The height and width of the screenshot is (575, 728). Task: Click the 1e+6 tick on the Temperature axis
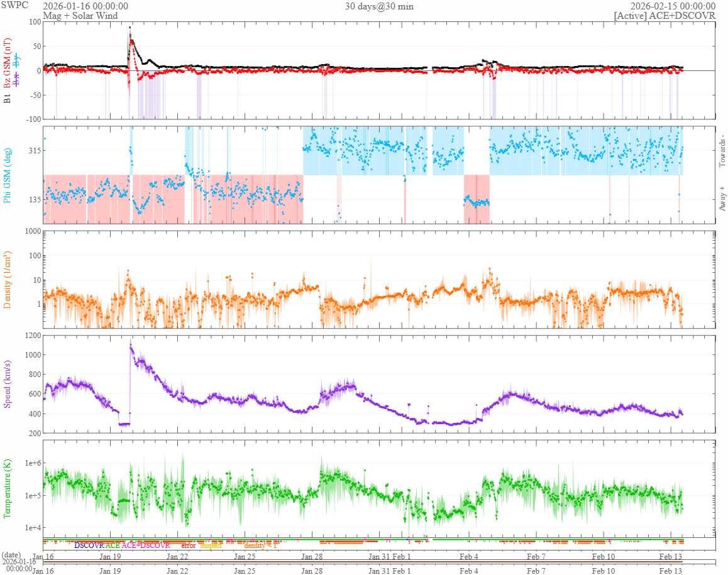click(33, 463)
